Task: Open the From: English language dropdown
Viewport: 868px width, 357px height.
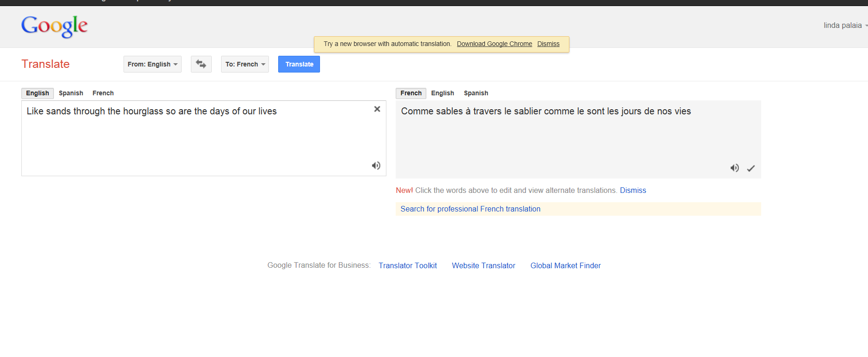Action: click(x=152, y=64)
